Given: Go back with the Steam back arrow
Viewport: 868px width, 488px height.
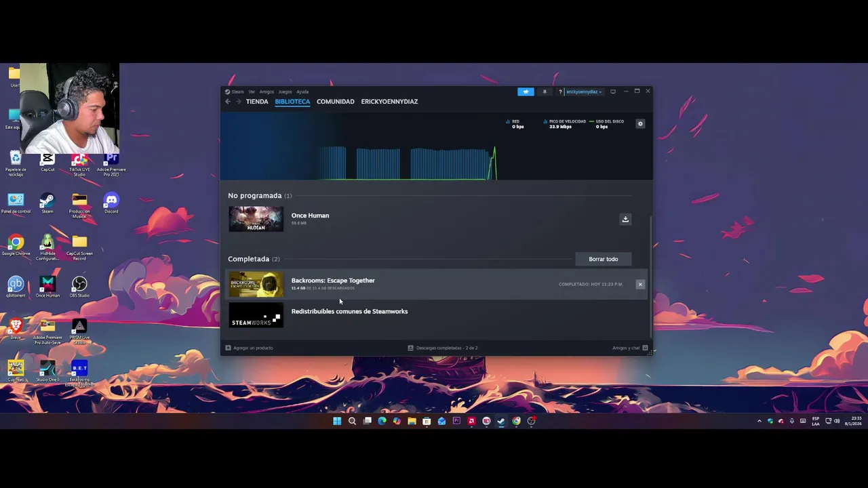Looking at the screenshot, I should click(228, 102).
